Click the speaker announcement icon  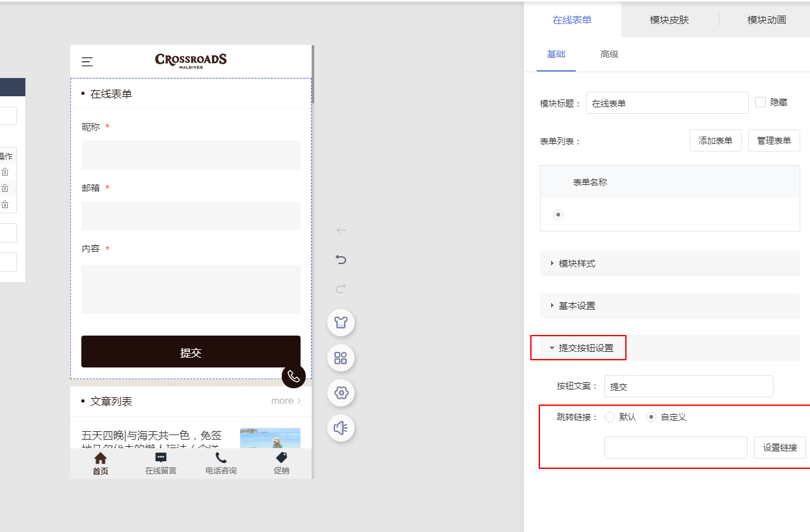[x=341, y=428]
